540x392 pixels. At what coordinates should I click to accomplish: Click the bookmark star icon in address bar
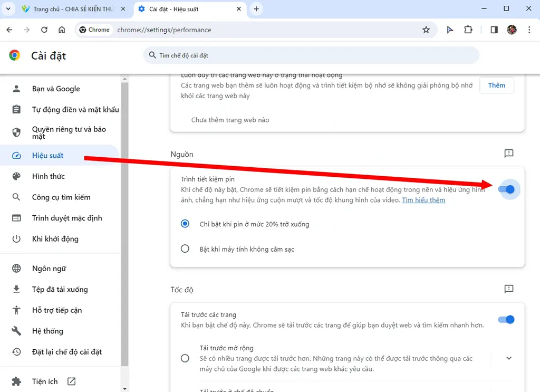(x=426, y=30)
